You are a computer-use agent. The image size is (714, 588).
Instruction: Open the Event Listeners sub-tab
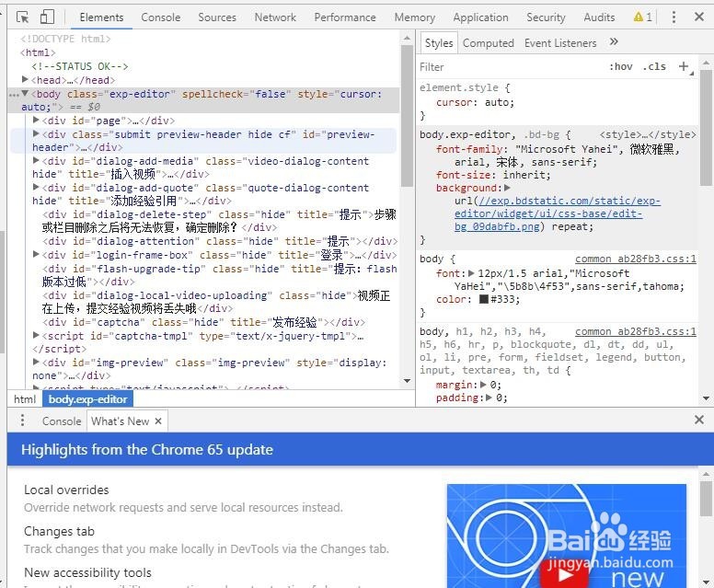(560, 43)
